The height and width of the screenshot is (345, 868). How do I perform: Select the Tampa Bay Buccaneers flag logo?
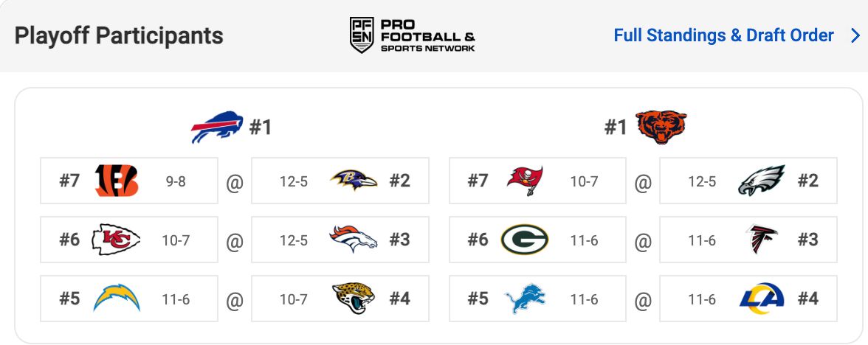coord(525,181)
